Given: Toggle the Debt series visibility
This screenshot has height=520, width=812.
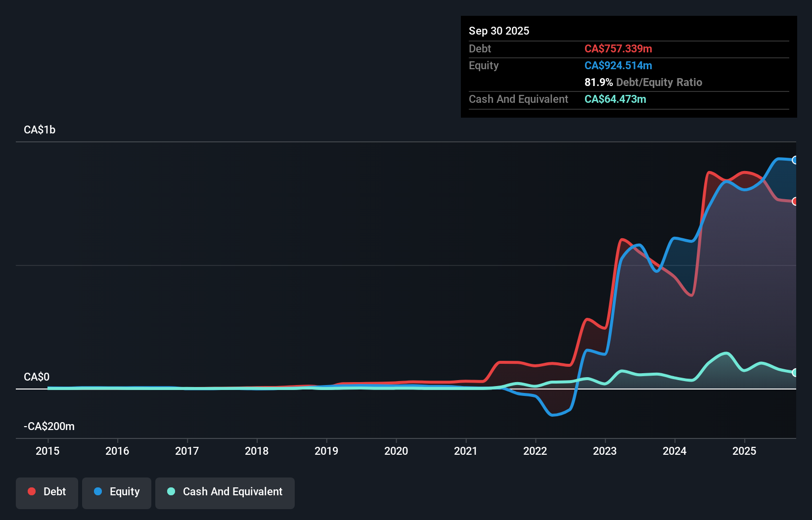Looking at the screenshot, I should tap(46, 491).
